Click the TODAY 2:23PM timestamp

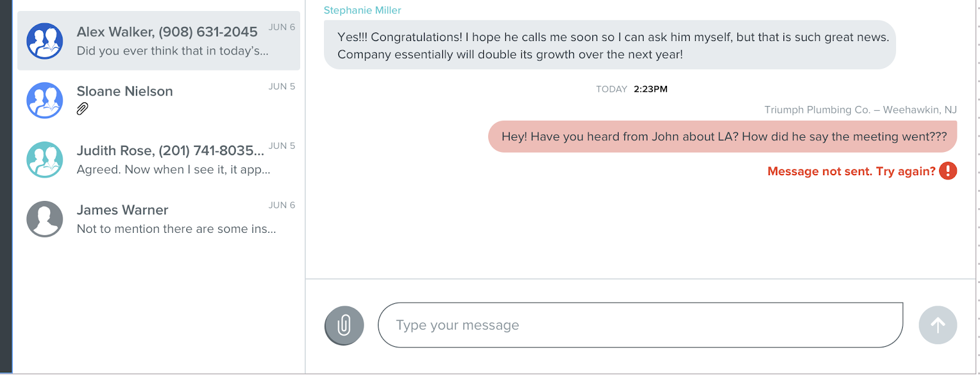[x=631, y=89]
